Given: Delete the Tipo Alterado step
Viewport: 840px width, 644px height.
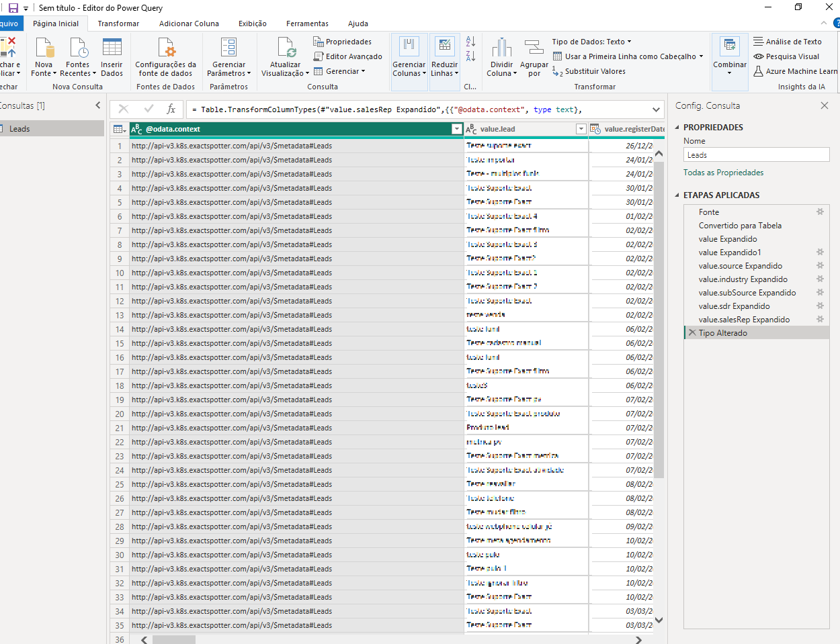Looking at the screenshot, I should (x=692, y=332).
